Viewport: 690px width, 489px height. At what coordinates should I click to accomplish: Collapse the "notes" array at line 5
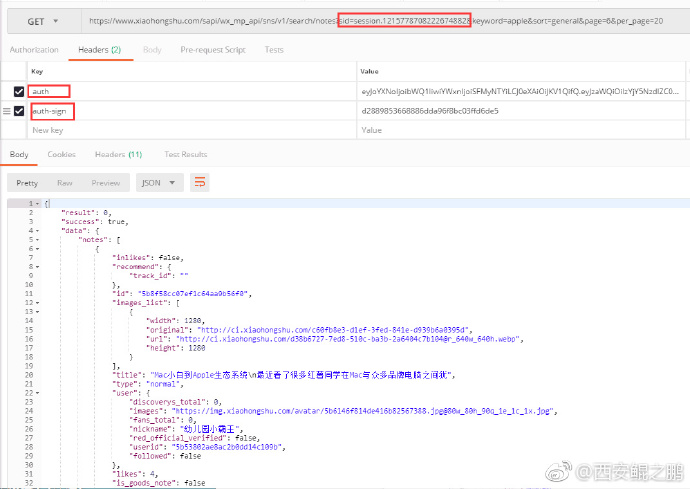pos(37,240)
